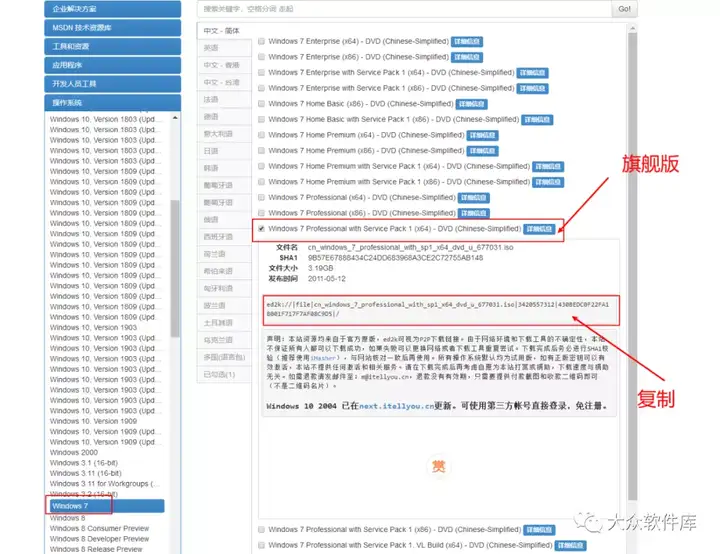
Task: Collapse 详细信息 of Professional Service Pack 1 (x64)
Action: [x=540, y=229]
